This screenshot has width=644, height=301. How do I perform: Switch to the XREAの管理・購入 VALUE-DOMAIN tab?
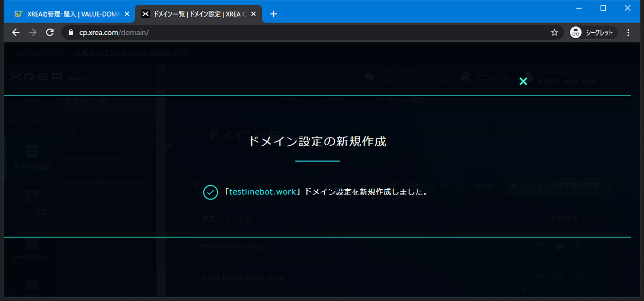click(x=72, y=14)
